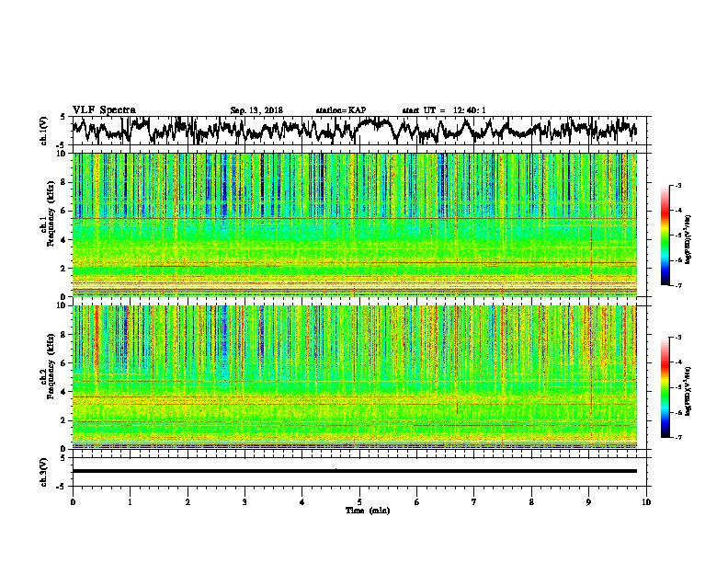
Task: Click the "-7" tick on ch.1 colorbar
Action: (x=678, y=285)
